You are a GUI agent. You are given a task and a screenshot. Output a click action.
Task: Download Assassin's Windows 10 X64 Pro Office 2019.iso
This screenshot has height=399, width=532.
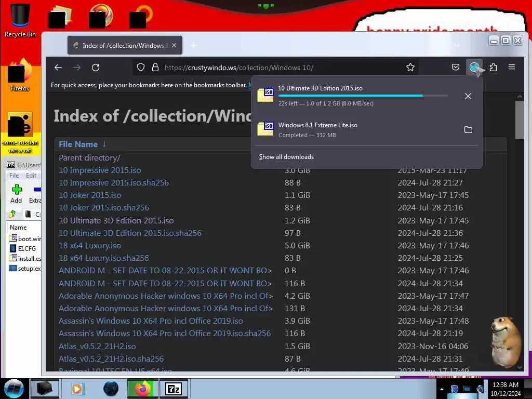click(151, 321)
